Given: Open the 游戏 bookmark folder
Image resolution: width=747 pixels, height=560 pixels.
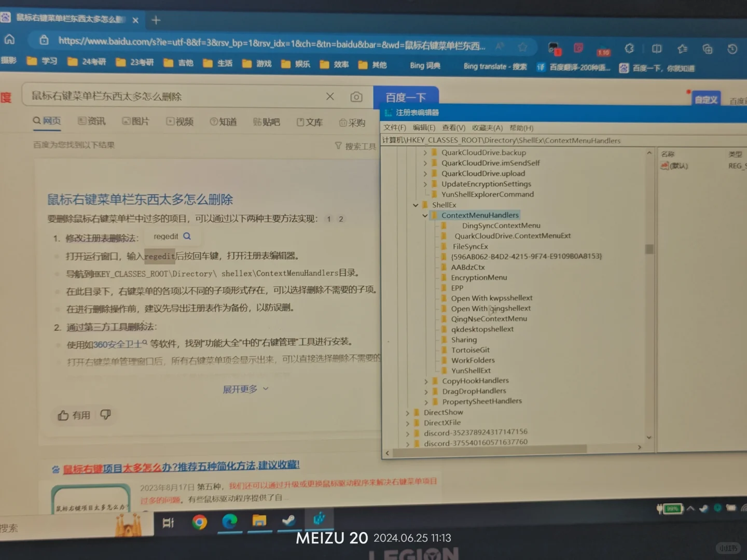Looking at the screenshot, I should pos(257,64).
